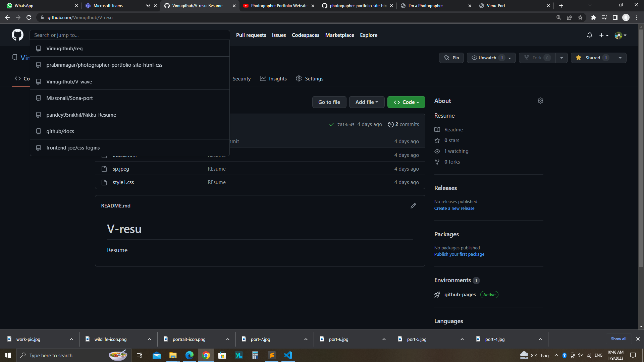The image size is (644, 362).
Task: Click Create a new release link
Action: pyautogui.click(x=454, y=208)
